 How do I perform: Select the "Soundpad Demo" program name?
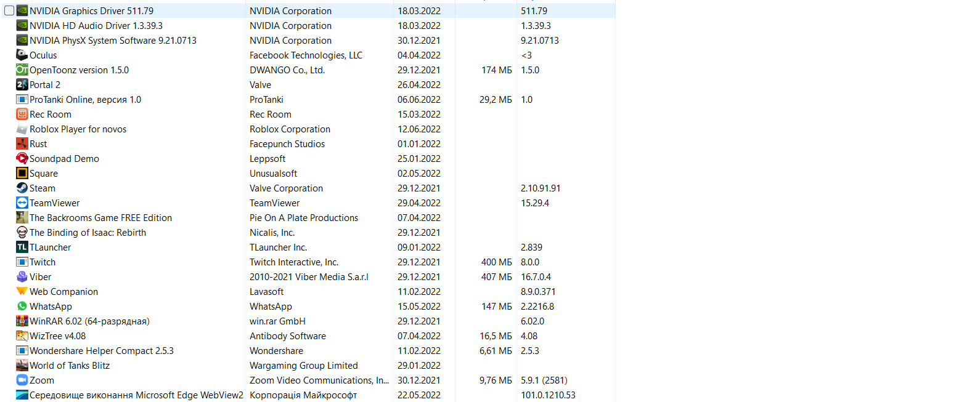coord(64,159)
